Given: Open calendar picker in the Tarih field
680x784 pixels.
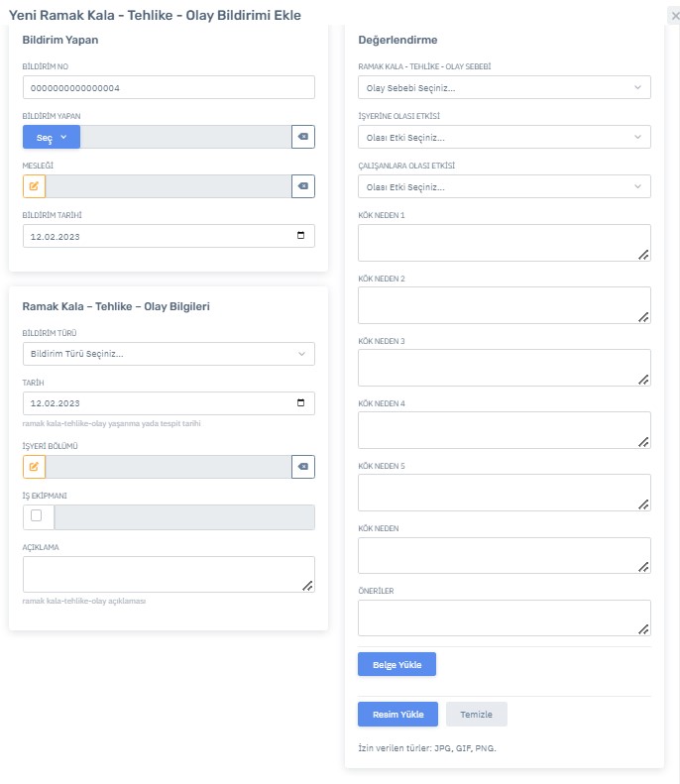Looking at the screenshot, I should click(x=301, y=403).
